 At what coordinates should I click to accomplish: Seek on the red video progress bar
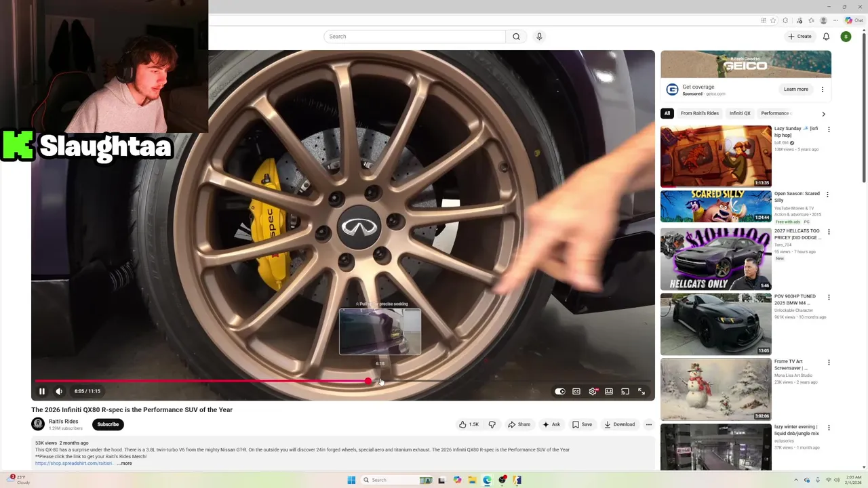343,381
